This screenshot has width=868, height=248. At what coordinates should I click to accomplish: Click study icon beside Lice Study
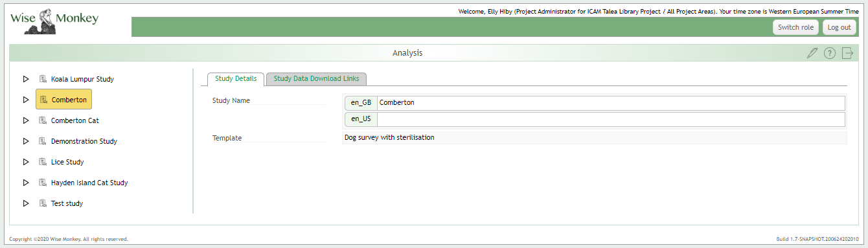click(x=43, y=162)
